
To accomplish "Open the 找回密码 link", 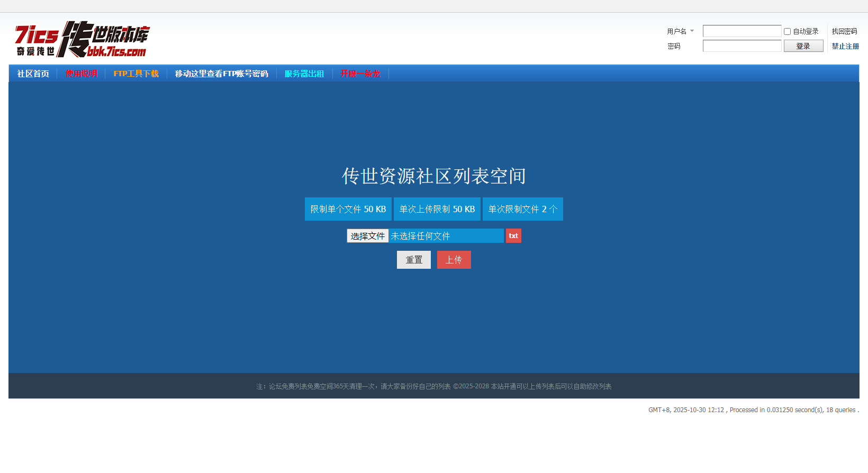I will (x=844, y=31).
